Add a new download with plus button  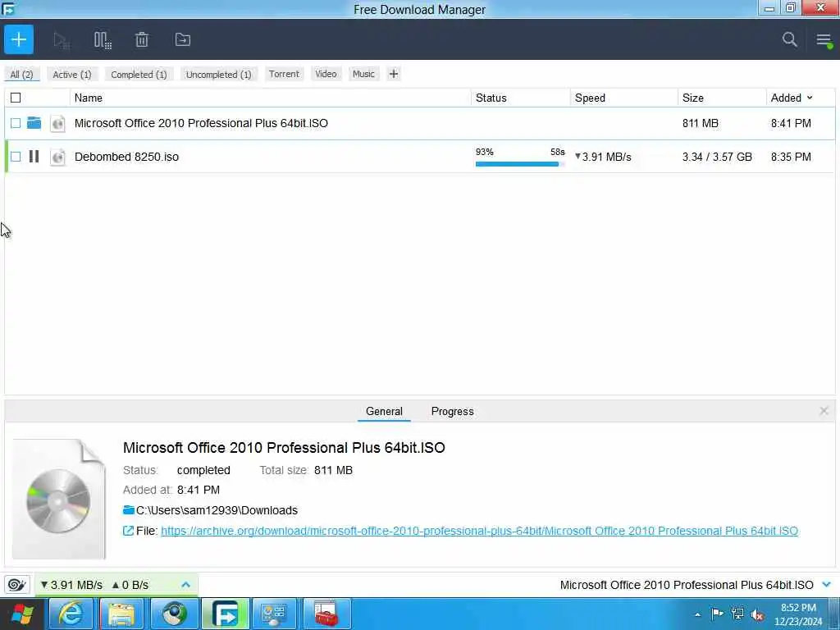19,39
